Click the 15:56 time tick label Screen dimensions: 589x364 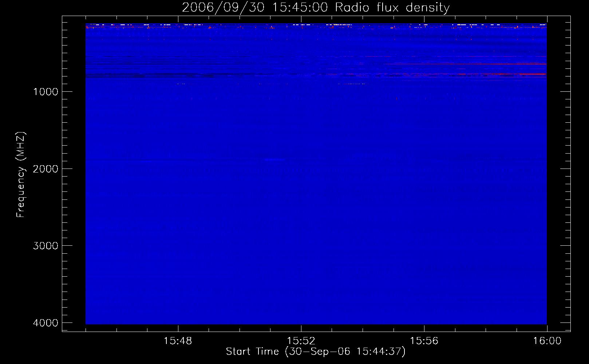tap(424, 341)
